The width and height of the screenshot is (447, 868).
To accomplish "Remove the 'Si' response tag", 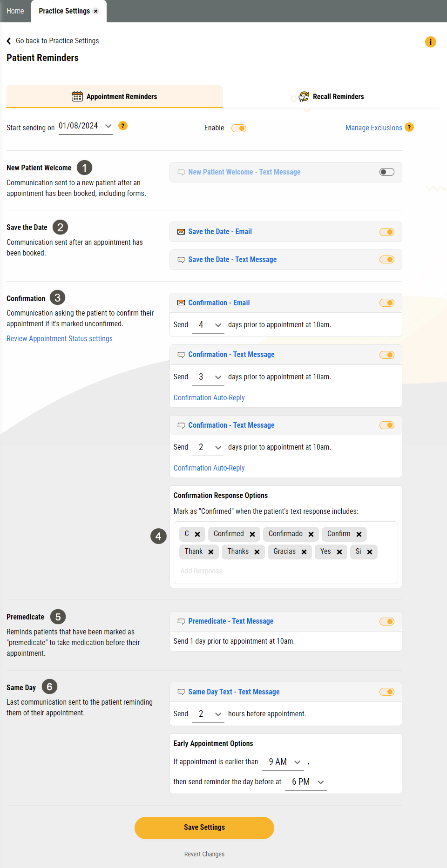I will point(370,552).
